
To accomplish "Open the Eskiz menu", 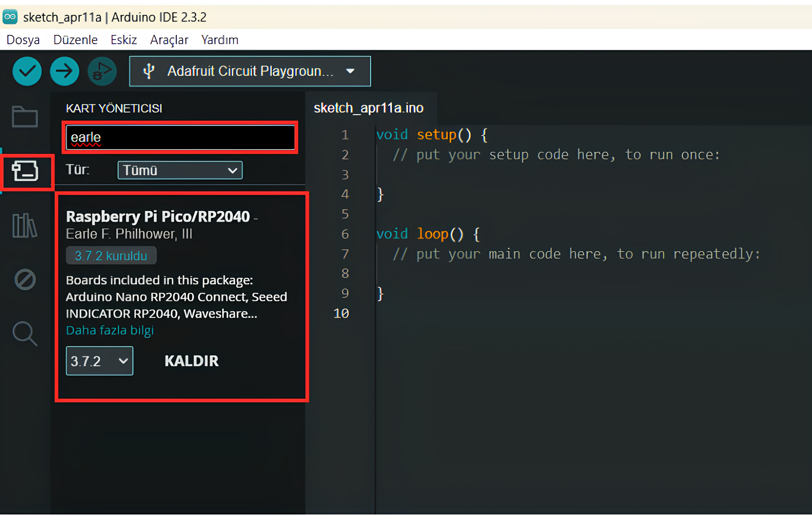I will [124, 40].
